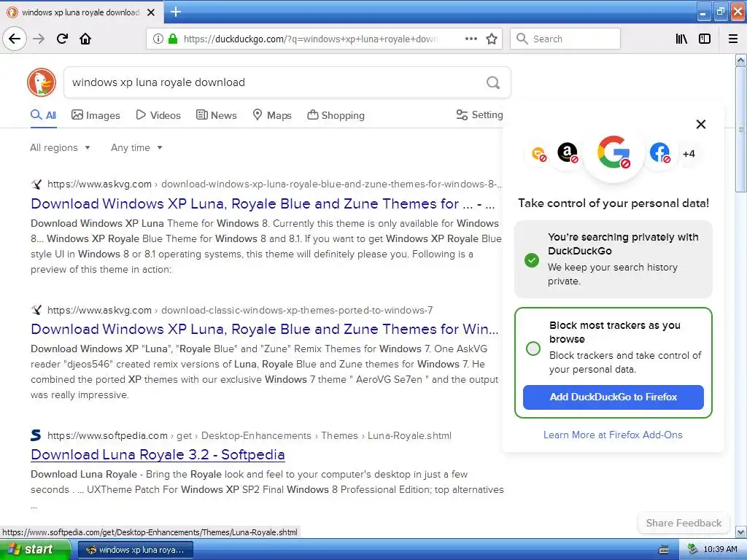Screen dimensions: 747x560
Task: Open second AskVG 'Themes for Win...' result title
Action: (x=264, y=329)
